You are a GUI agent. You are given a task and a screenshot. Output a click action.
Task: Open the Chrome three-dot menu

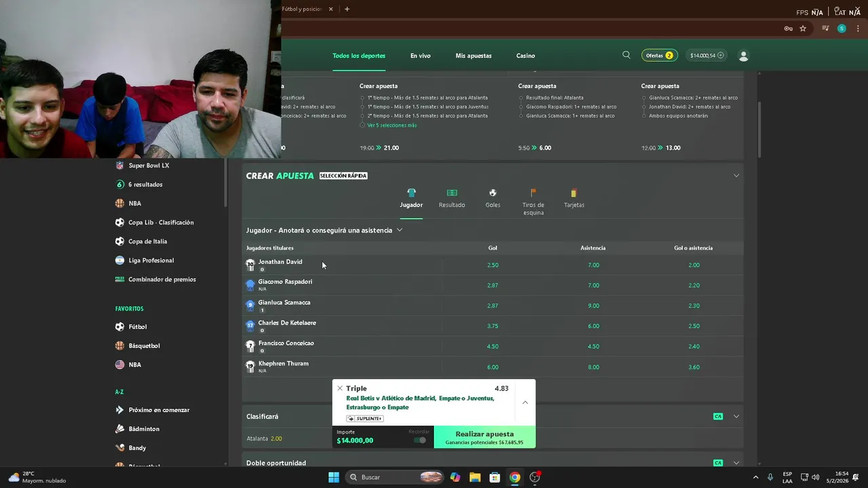(x=856, y=28)
